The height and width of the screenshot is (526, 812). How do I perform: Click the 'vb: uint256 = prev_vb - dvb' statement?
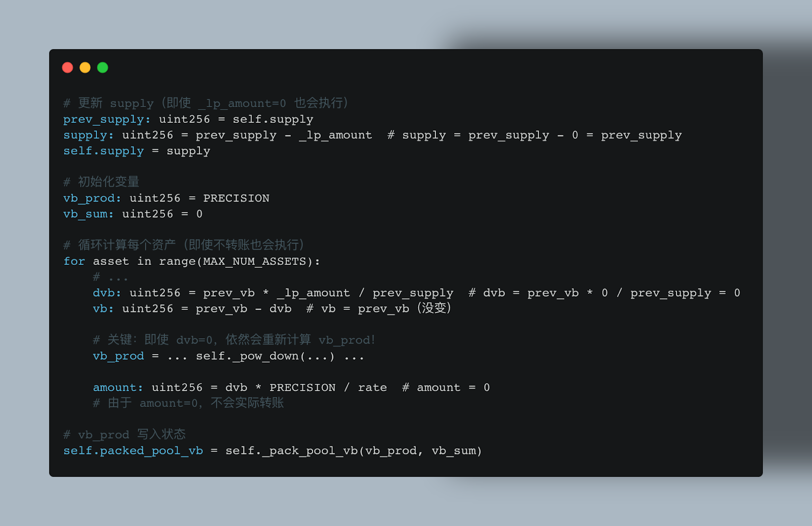[192, 309]
